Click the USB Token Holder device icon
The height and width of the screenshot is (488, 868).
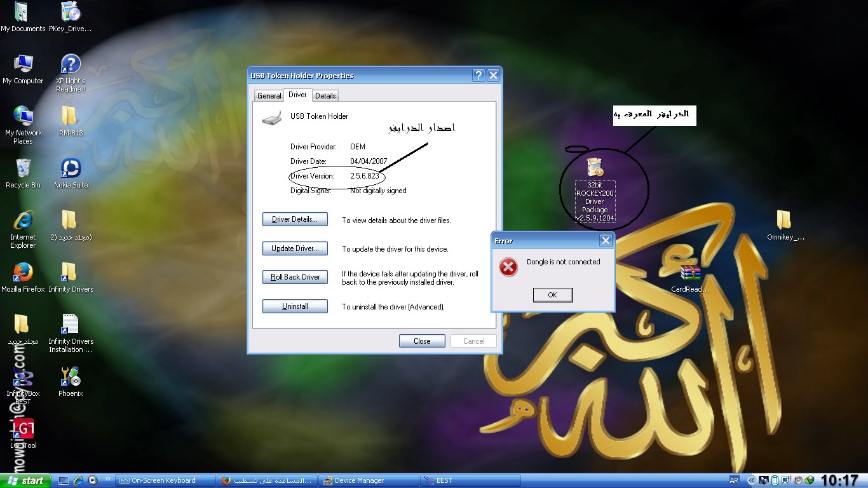(271, 118)
